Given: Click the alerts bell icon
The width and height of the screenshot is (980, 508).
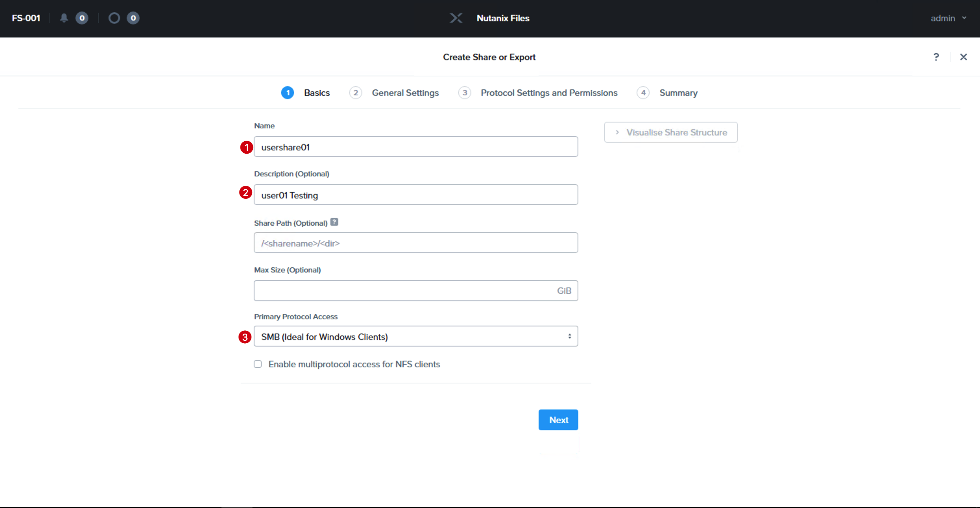Looking at the screenshot, I should click(x=64, y=18).
